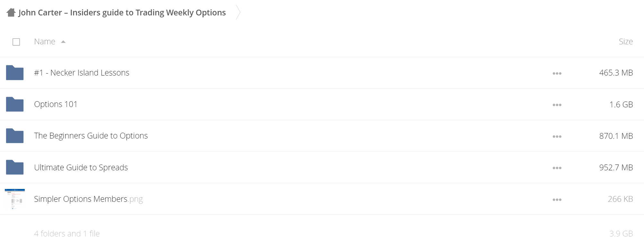The width and height of the screenshot is (644, 241).
Task: Open the more actions menu for Options 101
Action: click(x=557, y=105)
